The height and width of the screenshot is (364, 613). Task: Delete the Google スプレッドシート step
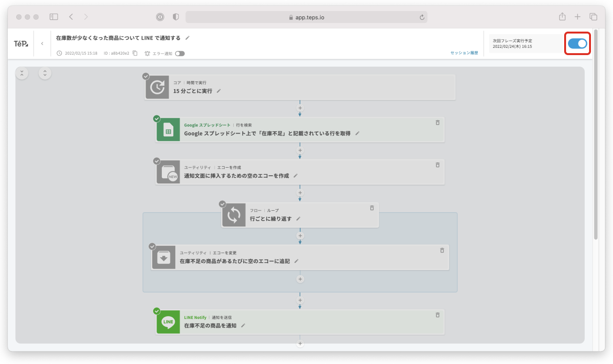tap(437, 123)
